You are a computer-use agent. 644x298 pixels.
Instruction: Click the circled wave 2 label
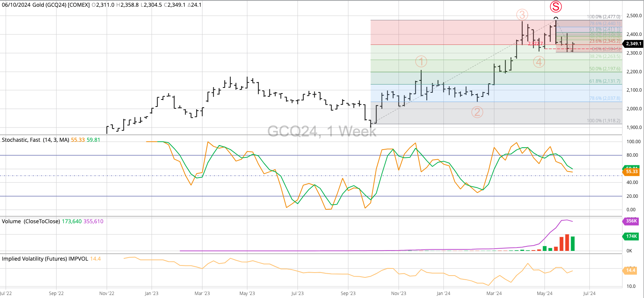477,112
